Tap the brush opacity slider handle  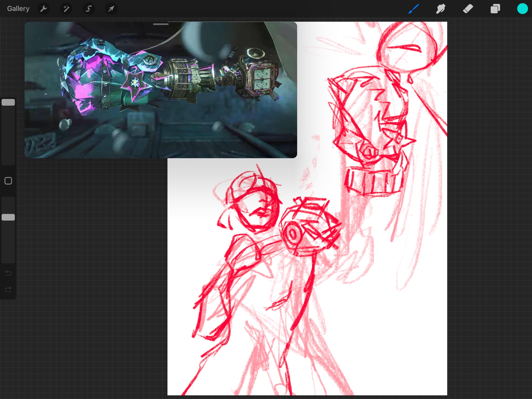(x=8, y=217)
